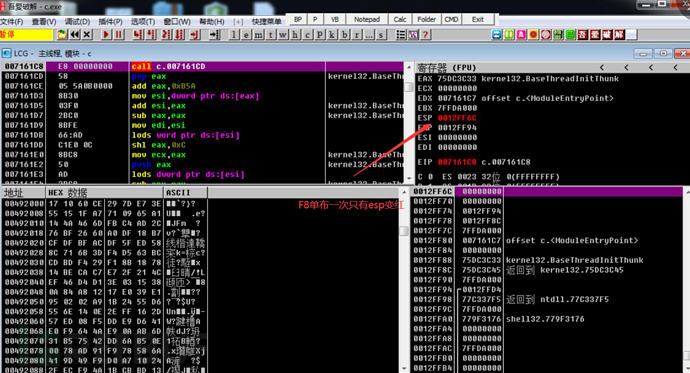
Task: Launch Calc from quick bar
Action: point(400,19)
